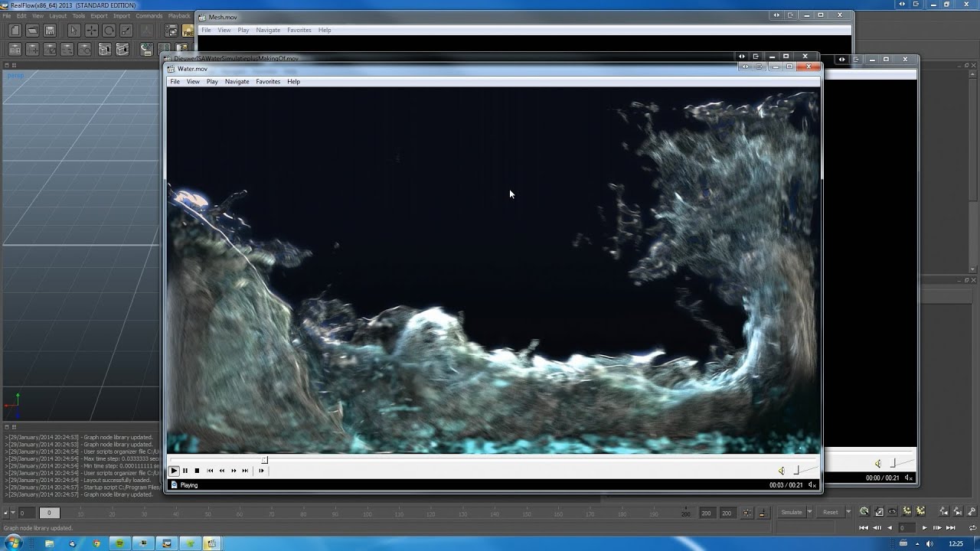Click the taskbar clock showing 12:25
This screenshot has width=980, height=551.
coord(956,543)
